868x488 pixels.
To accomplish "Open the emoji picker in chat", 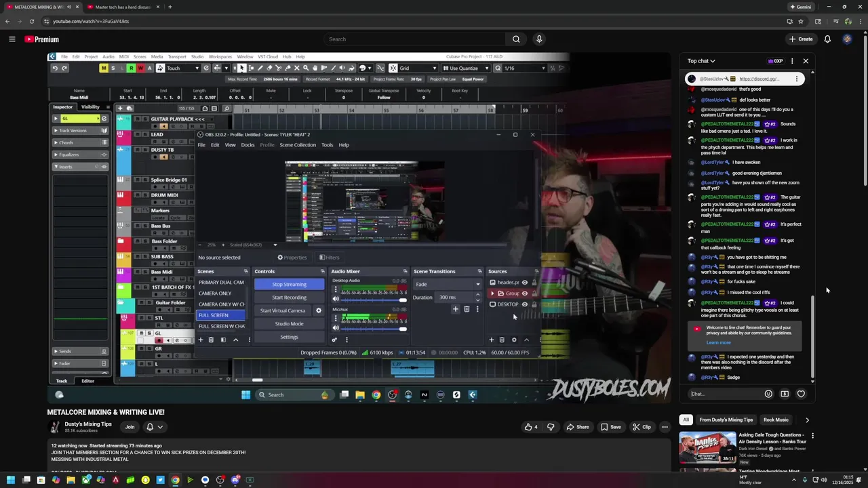I will tap(768, 394).
